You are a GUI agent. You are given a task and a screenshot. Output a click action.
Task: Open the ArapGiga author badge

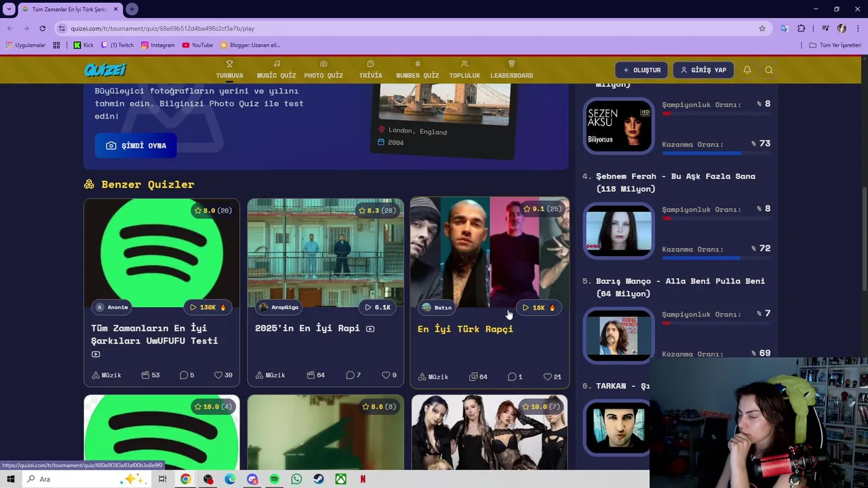(x=279, y=307)
